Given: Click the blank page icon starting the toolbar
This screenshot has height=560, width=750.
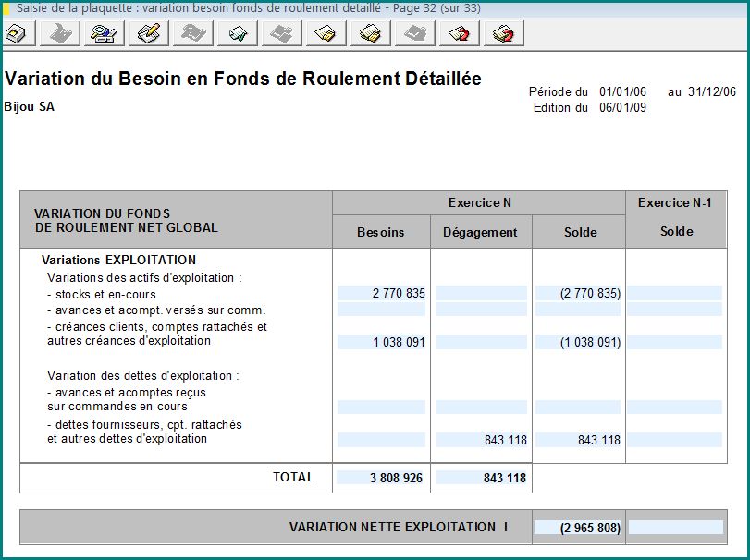Looking at the screenshot, I should (x=19, y=34).
